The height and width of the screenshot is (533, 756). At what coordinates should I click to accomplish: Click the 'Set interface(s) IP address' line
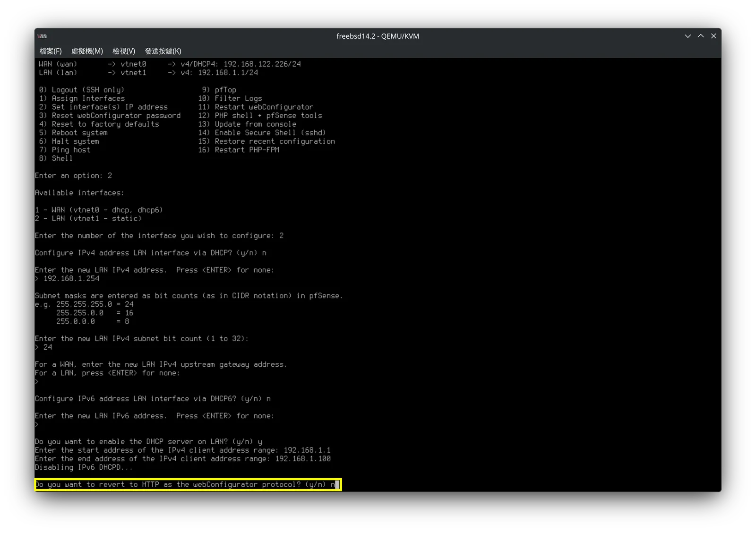click(103, 107)
